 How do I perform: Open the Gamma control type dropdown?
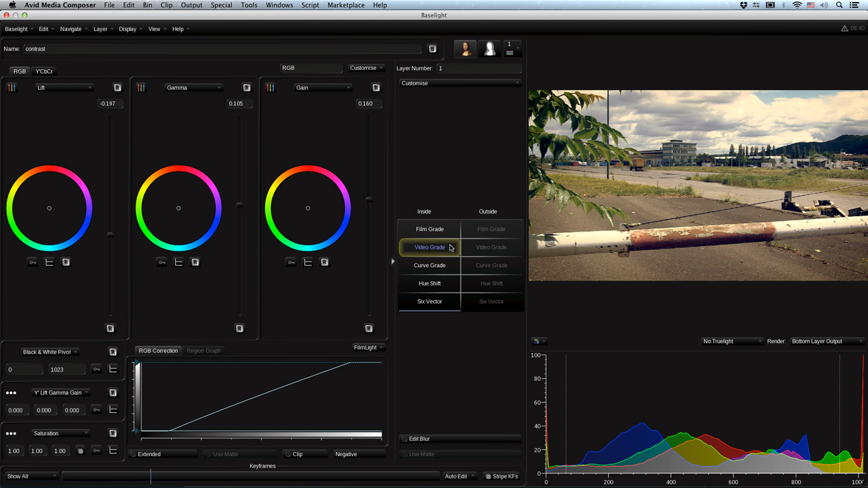(x=194, y=87)
